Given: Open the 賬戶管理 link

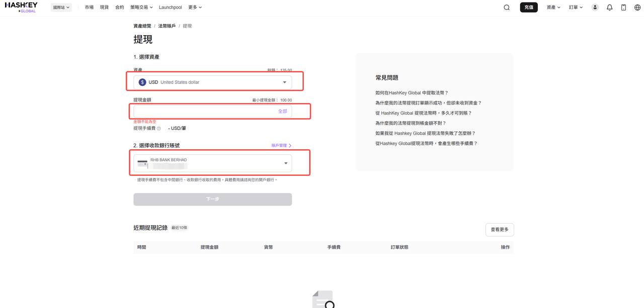Looking at the screenshot, I should (x=281, y=146).
